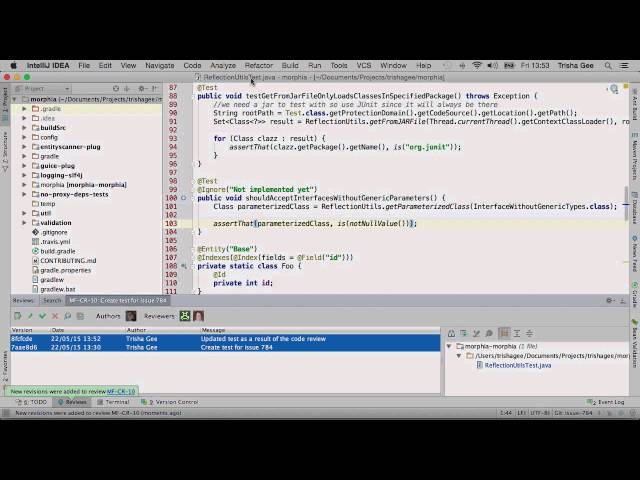Click the green checkmark complete-review icon
The image size is (640, 480).
[42, 316]
